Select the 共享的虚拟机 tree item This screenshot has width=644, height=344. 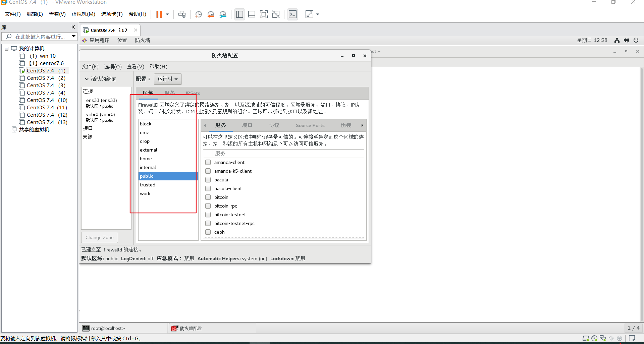point(34,130)
